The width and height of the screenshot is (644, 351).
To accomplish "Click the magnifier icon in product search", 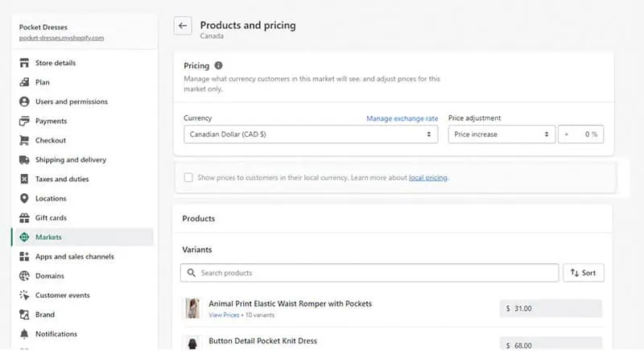I will (192, 273).
